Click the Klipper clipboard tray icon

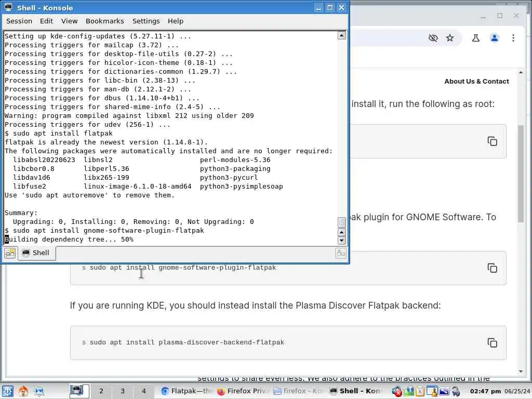click(420, 391)
